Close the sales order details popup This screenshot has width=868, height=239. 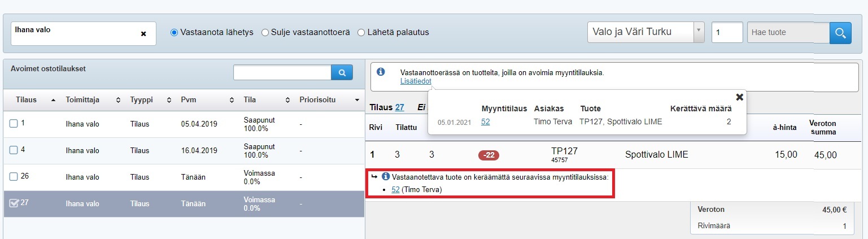(739, 97)
